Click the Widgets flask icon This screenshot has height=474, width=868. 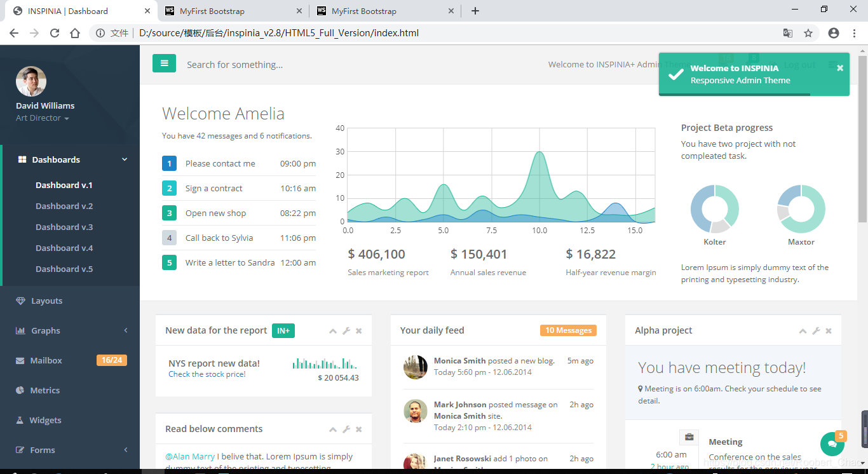coord(20,420)
